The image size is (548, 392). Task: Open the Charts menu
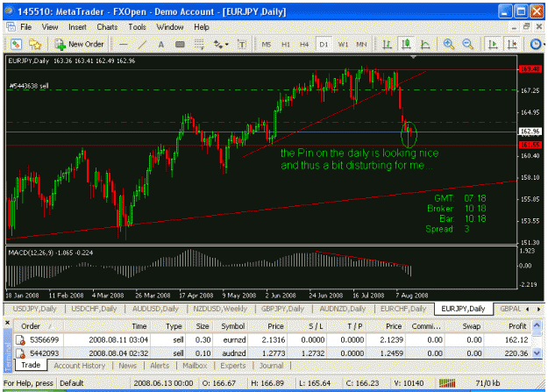[x=107, y=27]
